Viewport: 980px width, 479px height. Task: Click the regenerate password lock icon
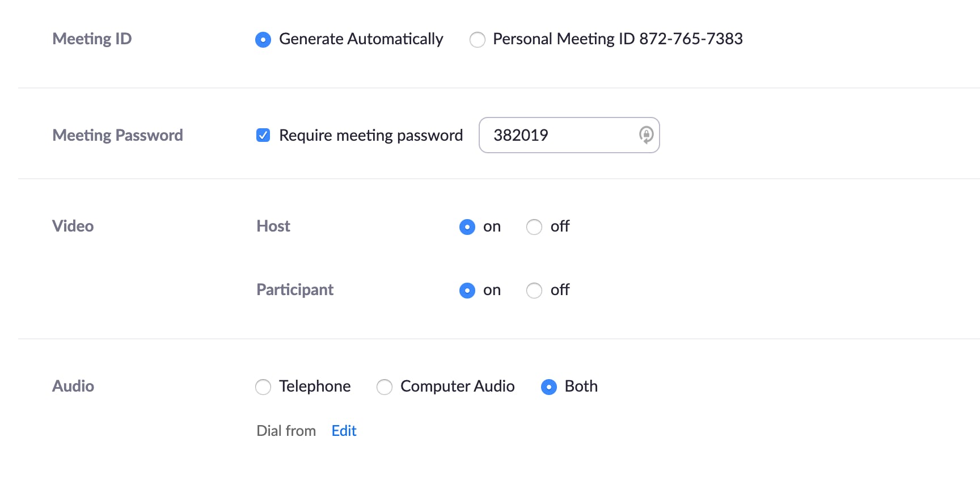(x=646, y=135)
